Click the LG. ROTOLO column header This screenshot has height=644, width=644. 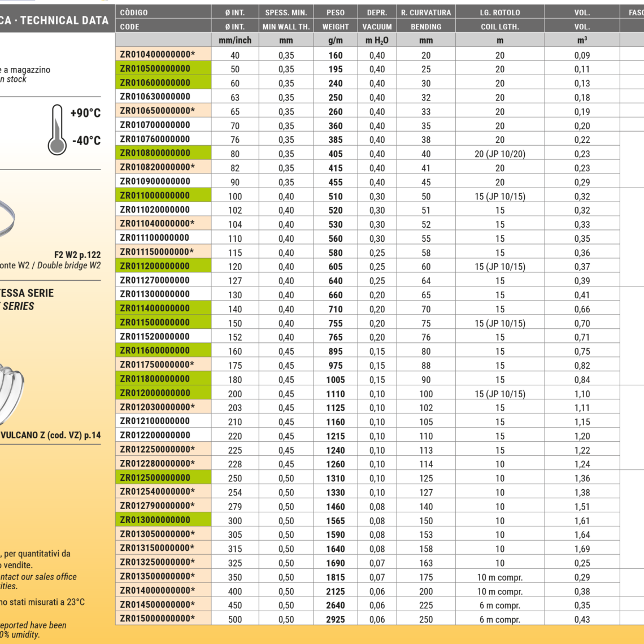[x=500, y=12]
